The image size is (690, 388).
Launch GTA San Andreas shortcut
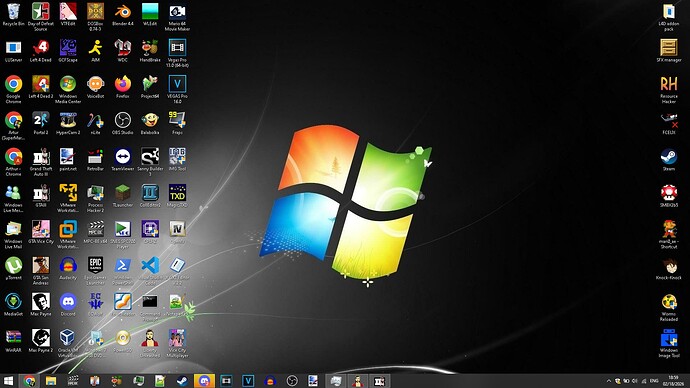click(x=40, y=271)
